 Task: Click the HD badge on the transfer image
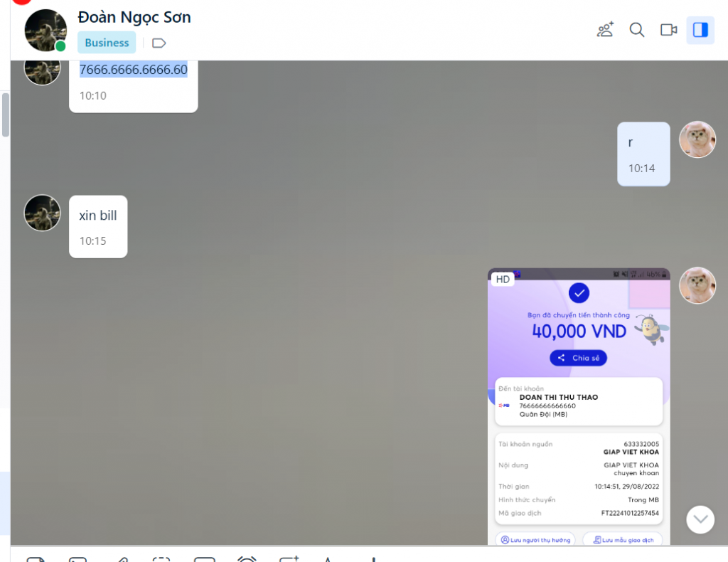point(502,279)
